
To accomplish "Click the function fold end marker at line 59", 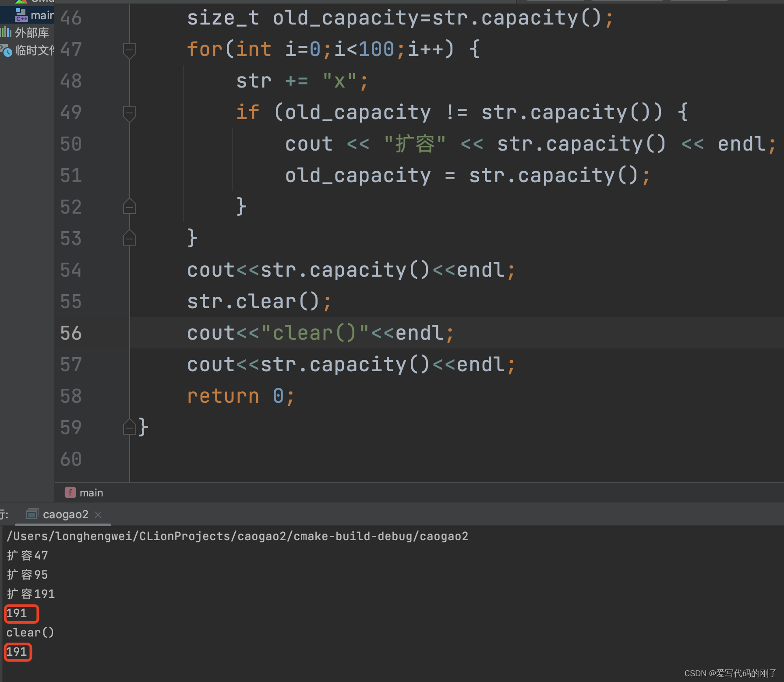I will (x=130, y=427).
